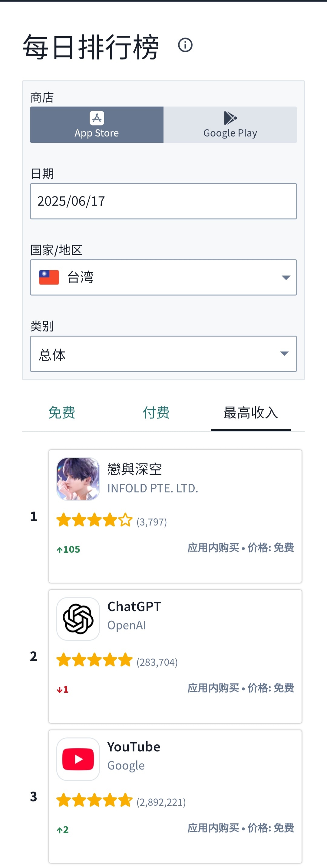Open the 总体 category selector

tap(163, 354)
